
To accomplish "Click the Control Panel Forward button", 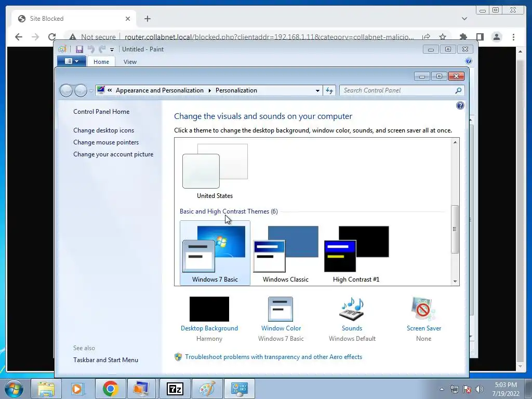I will [81, 90].
